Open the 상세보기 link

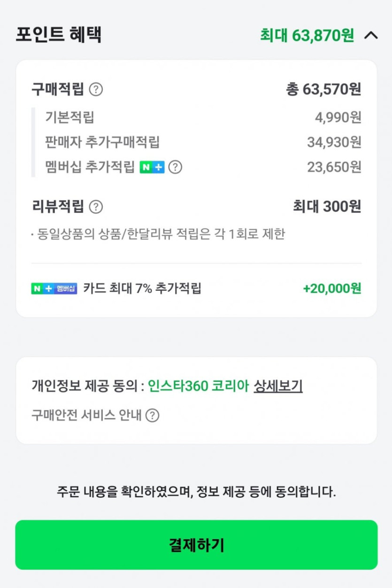point(278,386)
